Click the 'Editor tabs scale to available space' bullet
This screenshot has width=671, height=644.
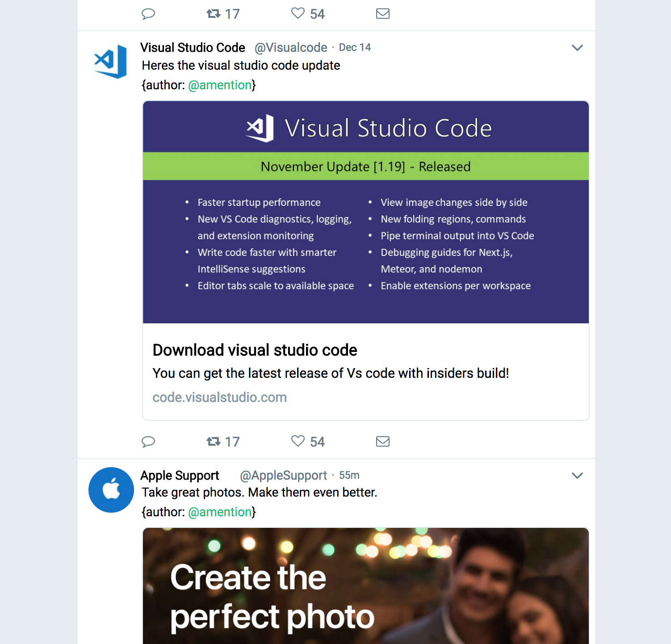tap(276, 286)
